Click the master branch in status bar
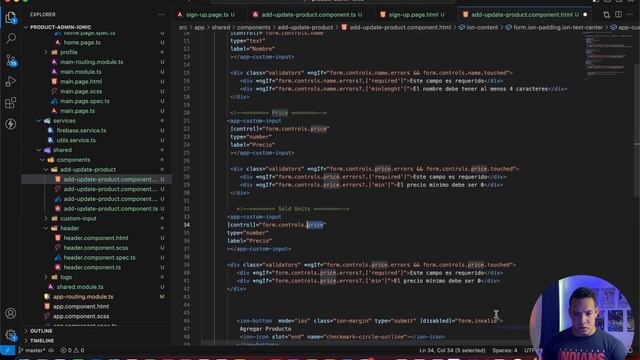The width and height of the screenshot is (640, 360). coord(31,350)
